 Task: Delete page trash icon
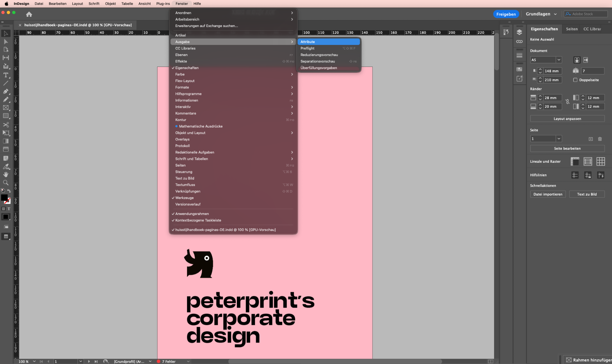tap(600, 139)
